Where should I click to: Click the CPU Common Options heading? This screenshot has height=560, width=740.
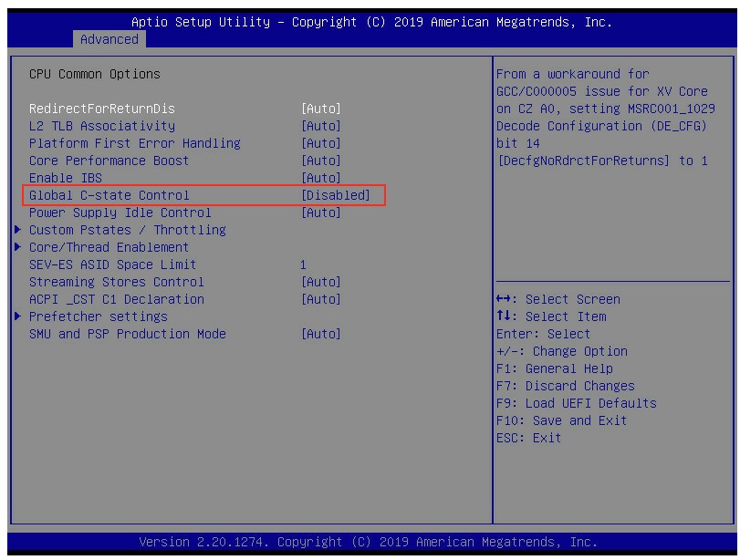(x=94, y=74)
